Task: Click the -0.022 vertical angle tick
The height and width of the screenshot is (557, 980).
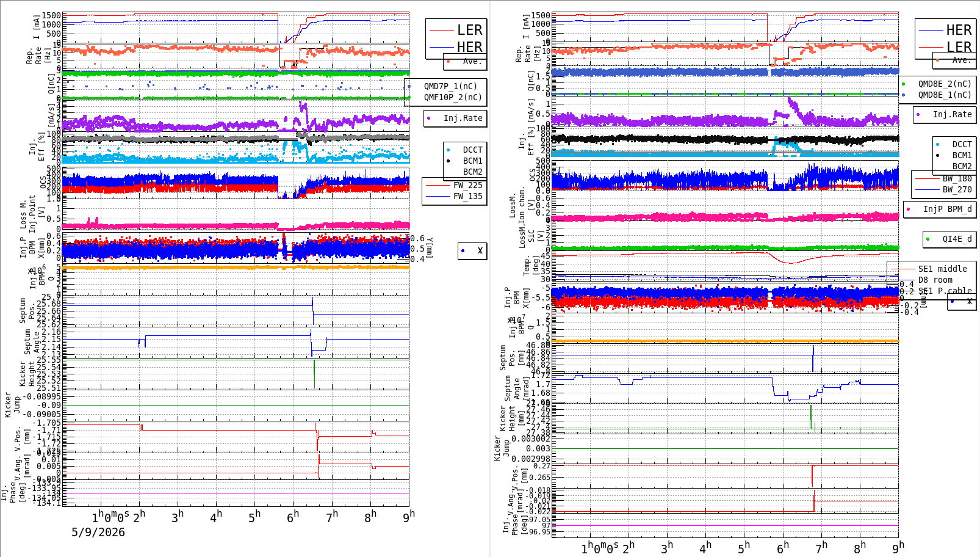Action: click(538, 512)
